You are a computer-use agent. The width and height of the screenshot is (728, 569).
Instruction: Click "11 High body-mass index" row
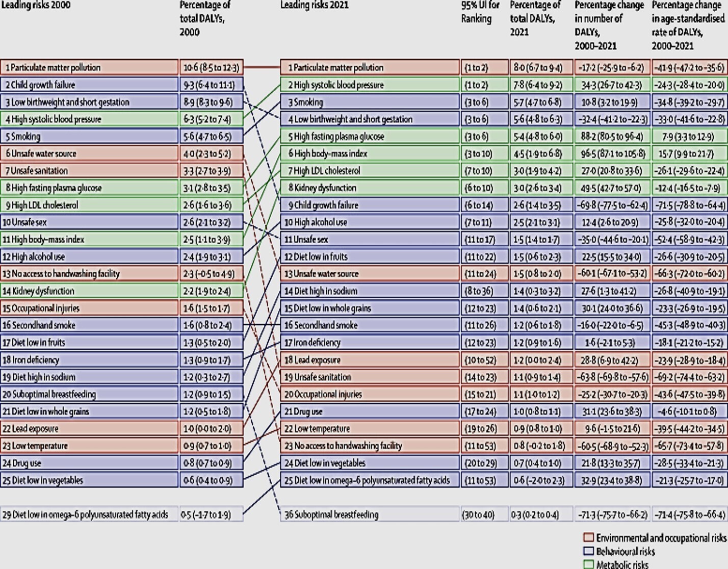click(89, 239)
